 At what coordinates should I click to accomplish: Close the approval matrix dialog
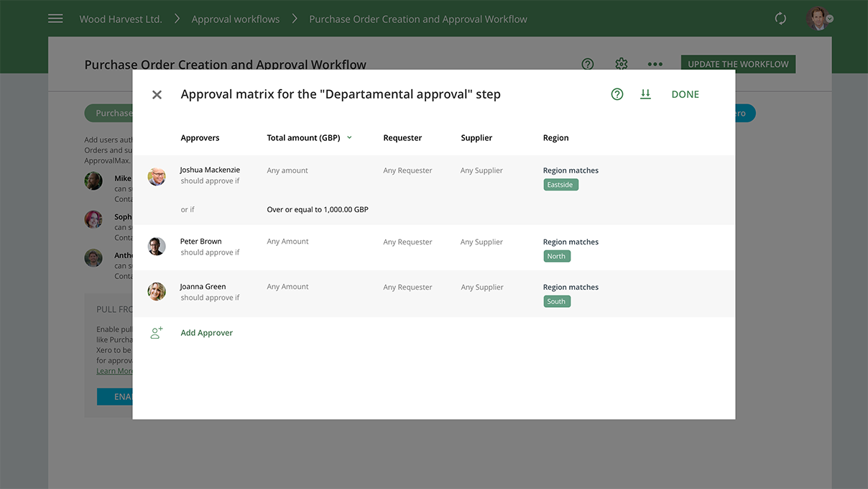pos(157,93)
